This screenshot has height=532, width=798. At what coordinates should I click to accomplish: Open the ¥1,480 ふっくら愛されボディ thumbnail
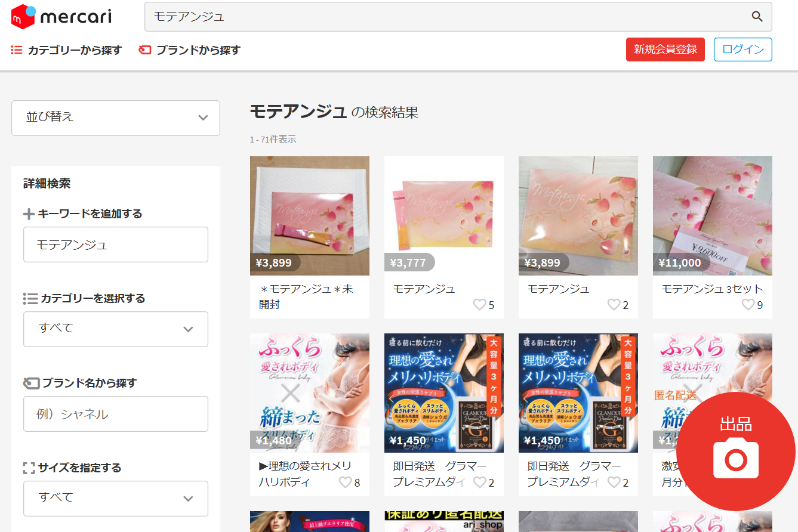tap(310, 393)
